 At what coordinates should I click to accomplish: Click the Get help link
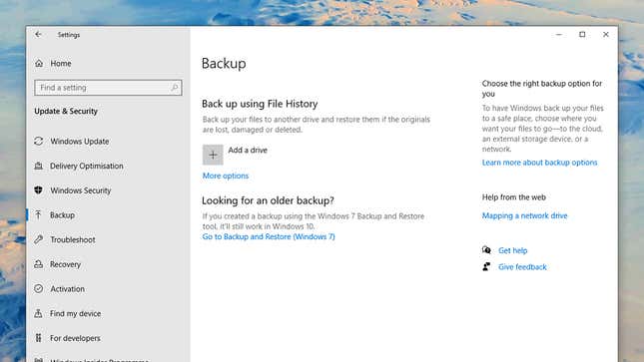coord(513,250)
